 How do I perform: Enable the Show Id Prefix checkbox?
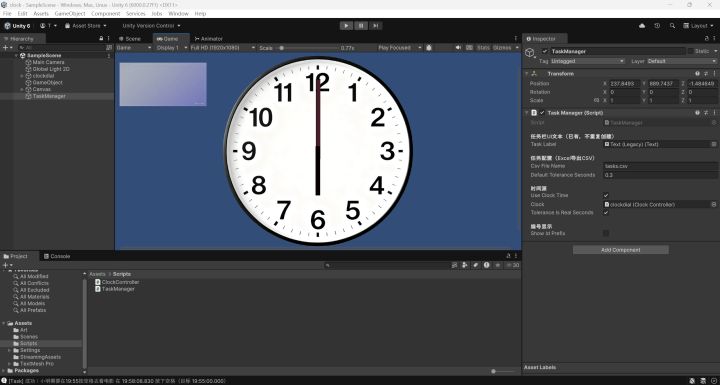(x=606, y=233)
